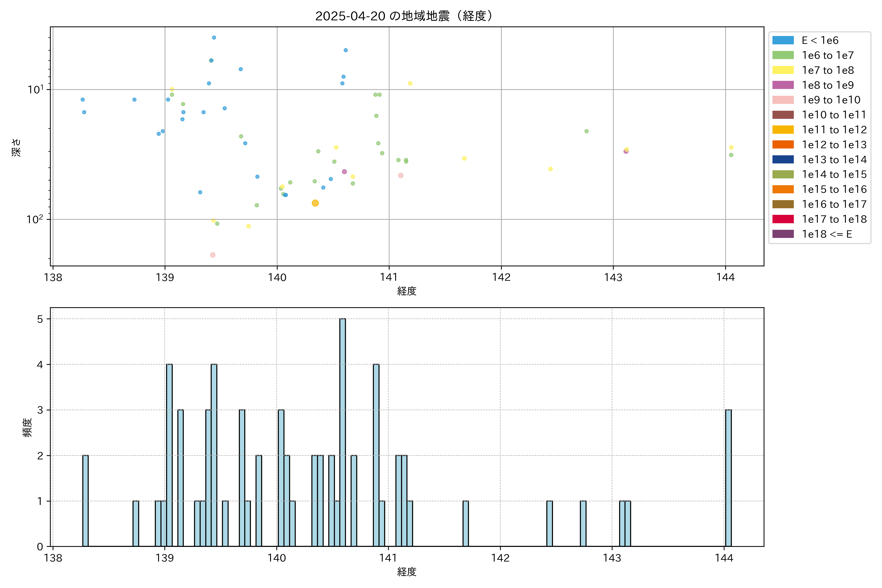The image size is (882, 588).
Task: Click the 経度 label under scatter plot
Action: point(406,291)
